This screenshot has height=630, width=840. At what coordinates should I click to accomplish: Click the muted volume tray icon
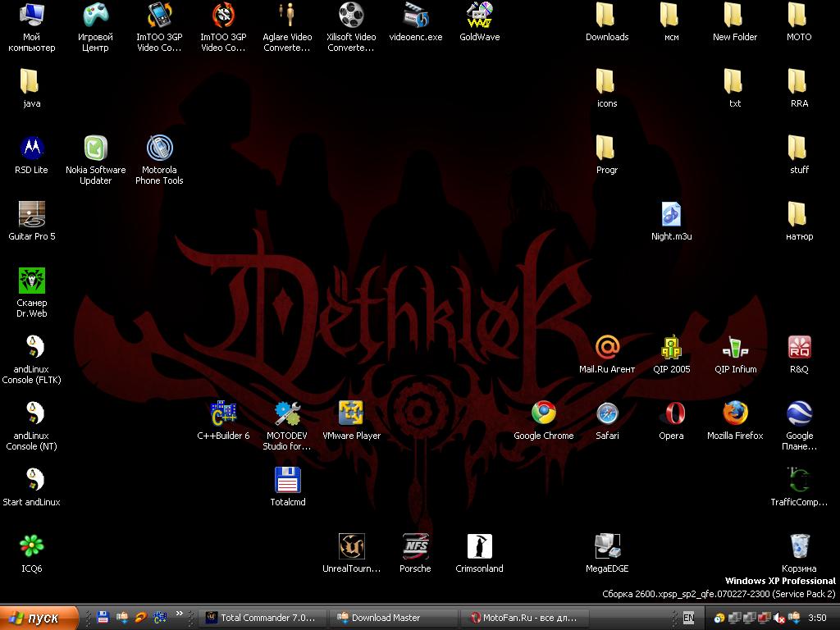point(779,618)
